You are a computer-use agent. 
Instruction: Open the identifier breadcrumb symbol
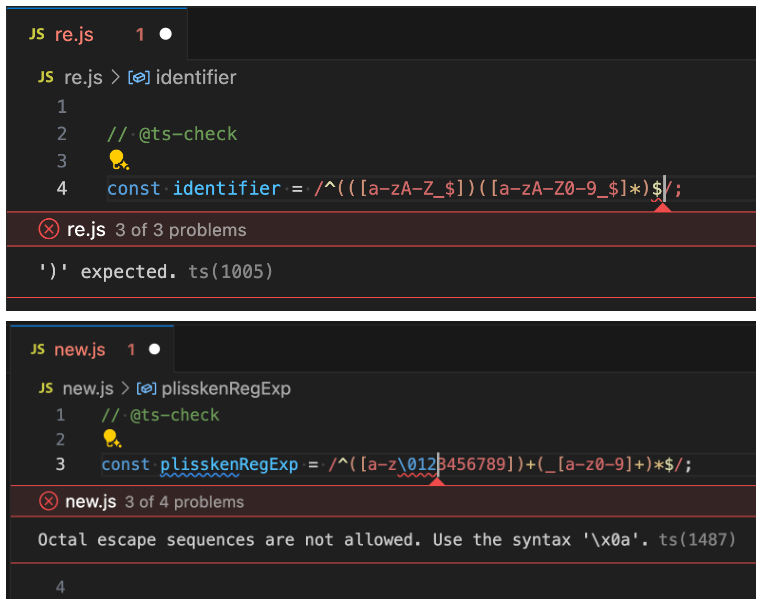point(196,77)
